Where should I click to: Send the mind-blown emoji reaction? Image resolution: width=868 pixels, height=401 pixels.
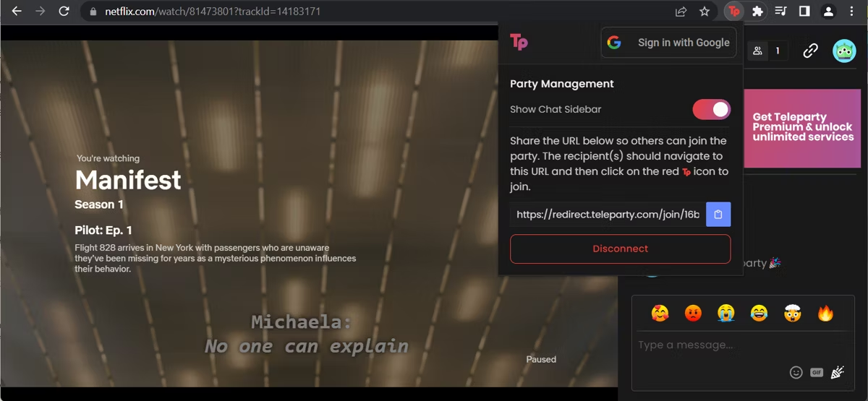click(x=792, y=313)
